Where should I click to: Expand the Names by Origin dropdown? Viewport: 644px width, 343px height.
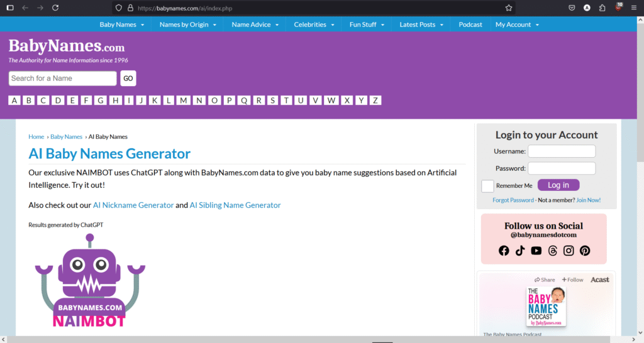tap(187, 24)
